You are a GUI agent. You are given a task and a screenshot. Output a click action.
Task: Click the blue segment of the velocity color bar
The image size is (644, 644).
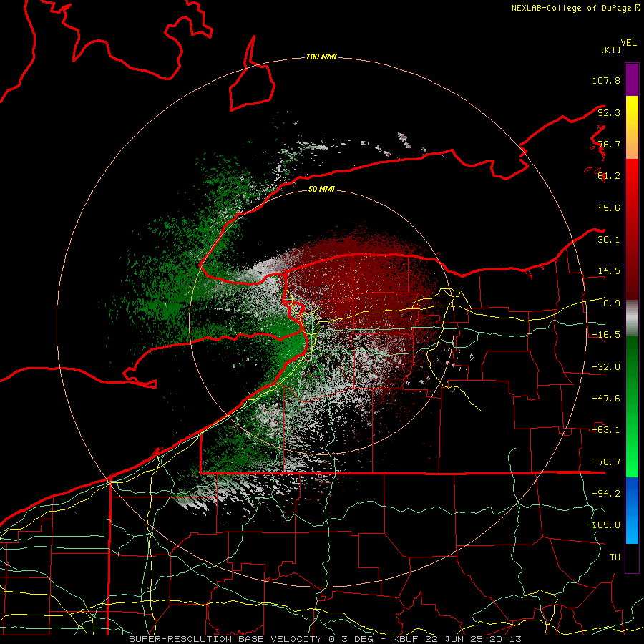point(632,510)
